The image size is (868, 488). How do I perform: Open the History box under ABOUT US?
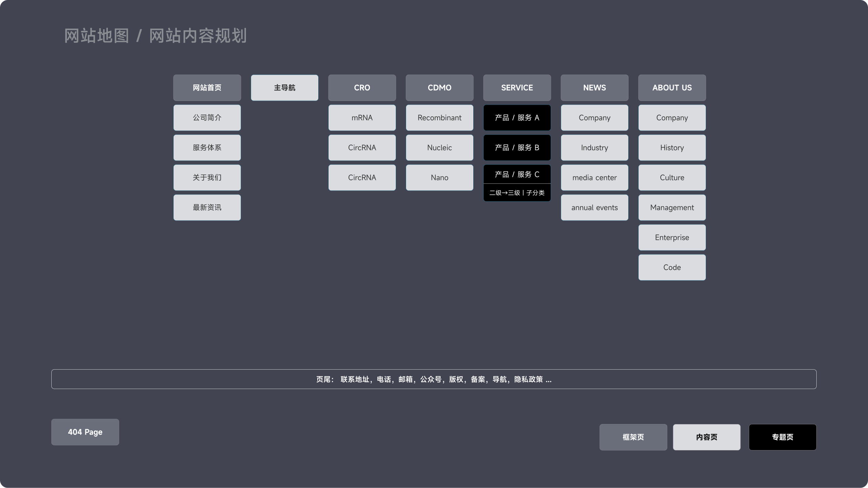pos(672,148)
